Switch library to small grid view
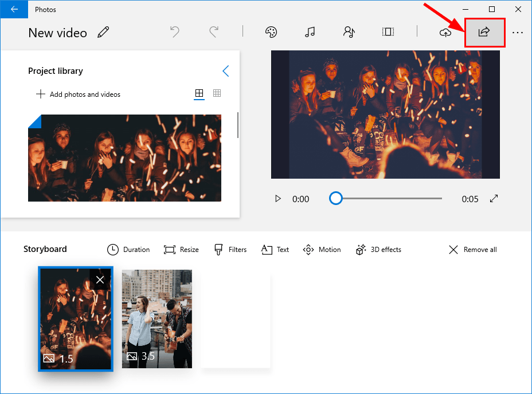This screenshot has width=532, height=394. [x=217, y=93]
